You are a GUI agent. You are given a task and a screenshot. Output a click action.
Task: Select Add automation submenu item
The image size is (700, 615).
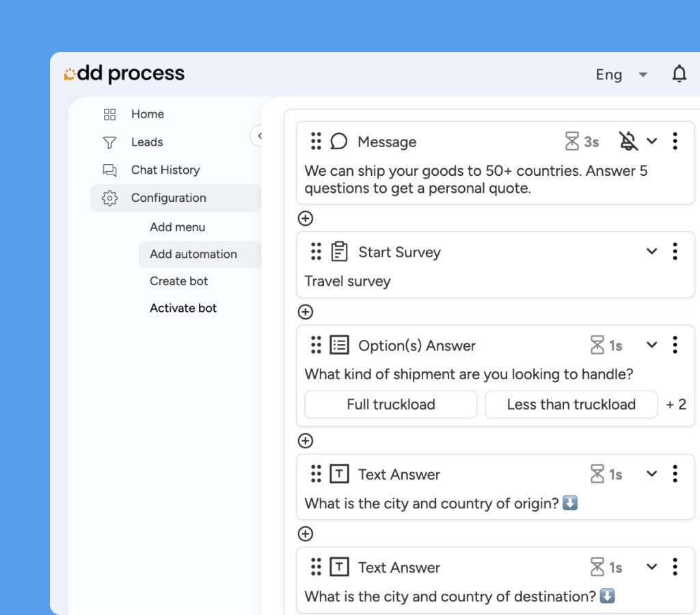[x=199, y=254]
